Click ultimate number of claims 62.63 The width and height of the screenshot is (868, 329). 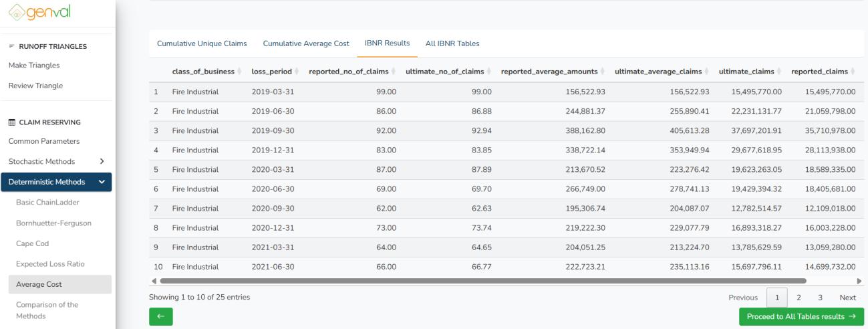point(481,209)
